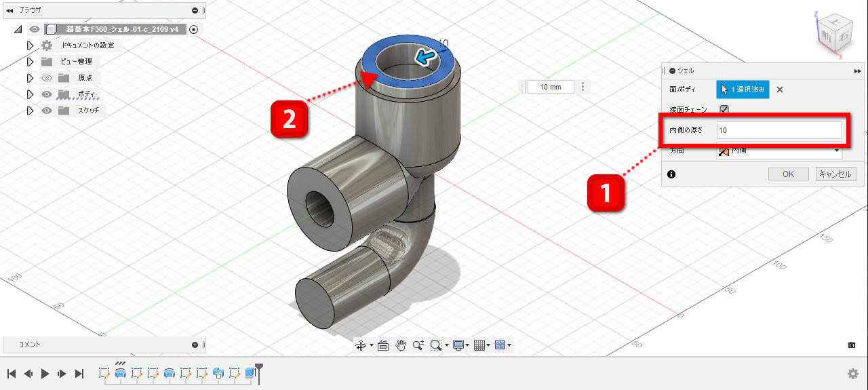868x390 pixels.
Task: Click the blue thickness arrow manipulator on model
Action: [x=424, y=59]
